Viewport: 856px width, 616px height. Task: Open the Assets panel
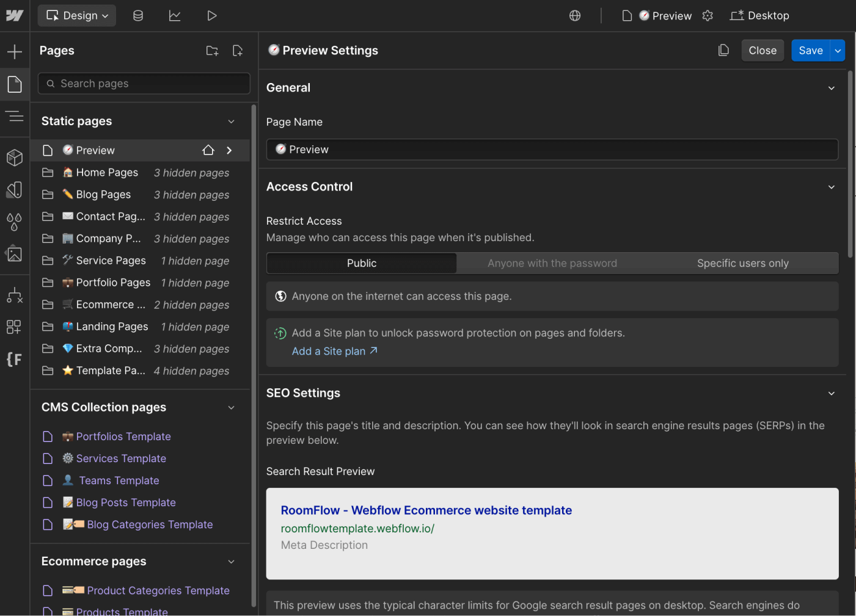tap(15, 254)
